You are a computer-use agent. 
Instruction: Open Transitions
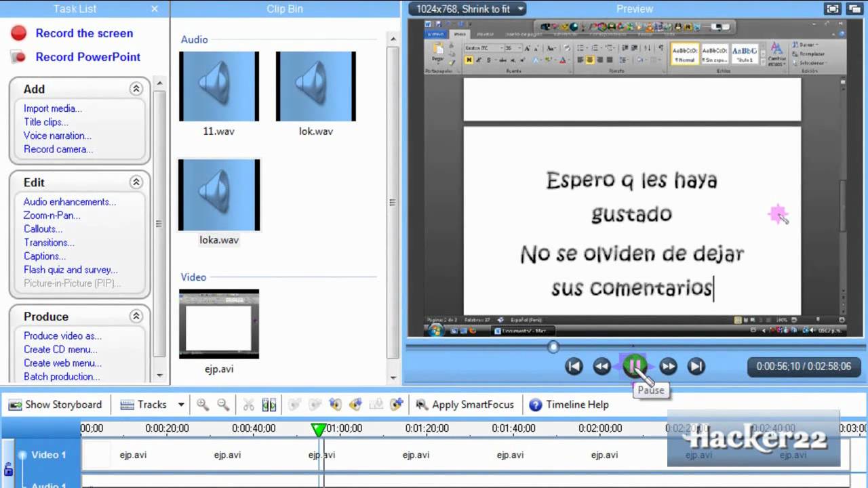point(50,243)
